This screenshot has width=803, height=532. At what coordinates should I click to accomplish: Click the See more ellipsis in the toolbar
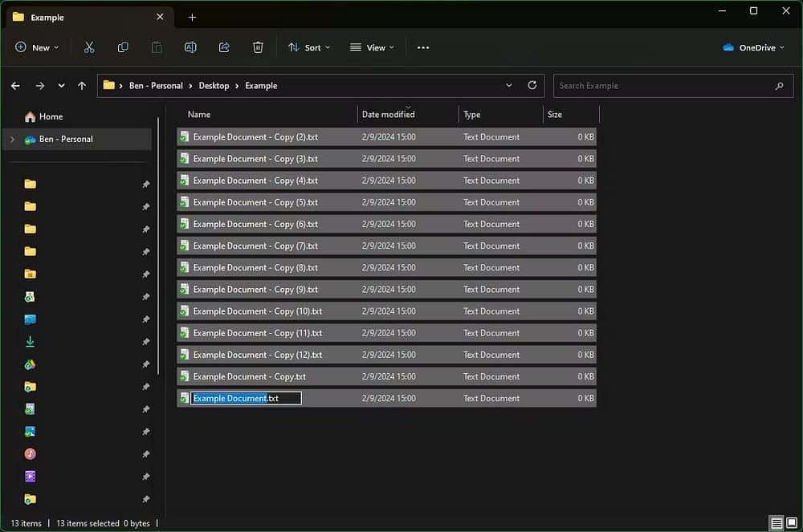423,47
